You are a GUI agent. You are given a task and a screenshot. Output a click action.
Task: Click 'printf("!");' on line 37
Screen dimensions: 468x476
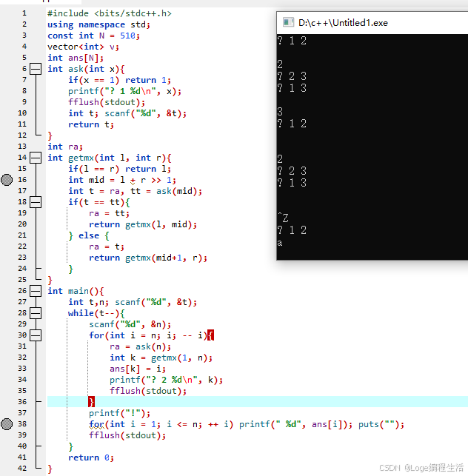[119, 414]
